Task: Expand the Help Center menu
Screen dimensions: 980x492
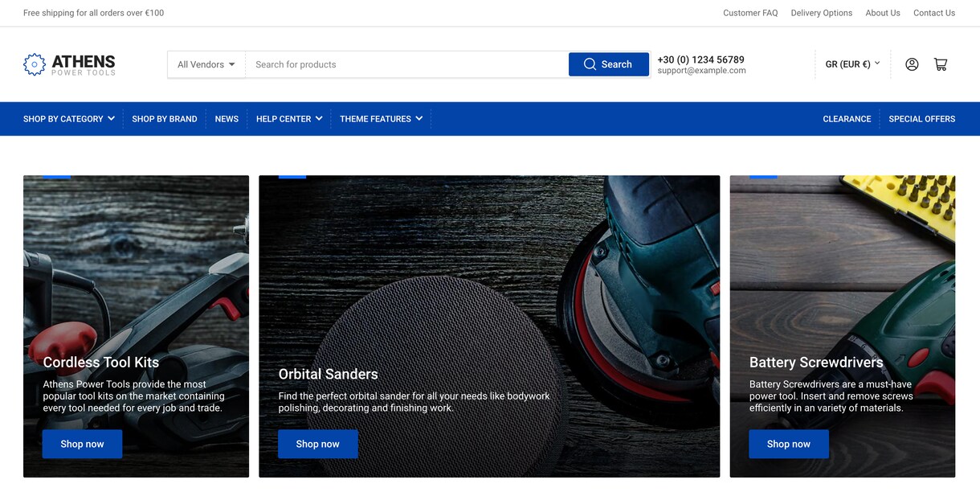Action: click(289, 119)
